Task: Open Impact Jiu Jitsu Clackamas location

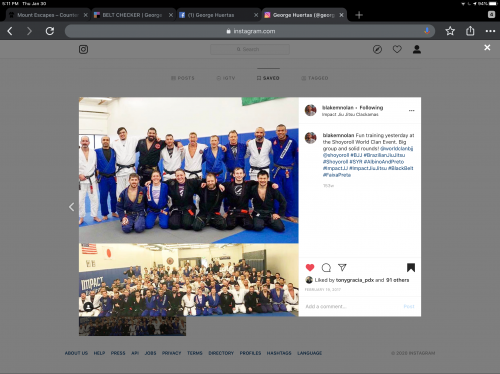Action: click(x=350, y=114)
